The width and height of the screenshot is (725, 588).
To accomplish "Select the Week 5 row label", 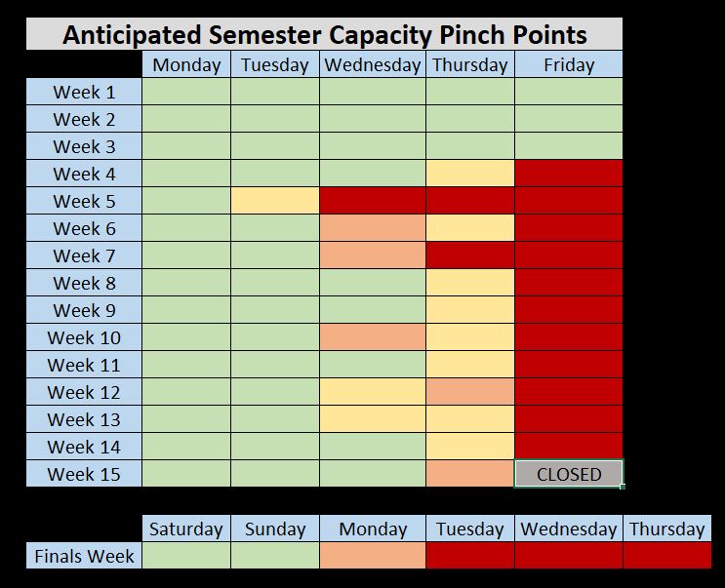I will 84,201.
